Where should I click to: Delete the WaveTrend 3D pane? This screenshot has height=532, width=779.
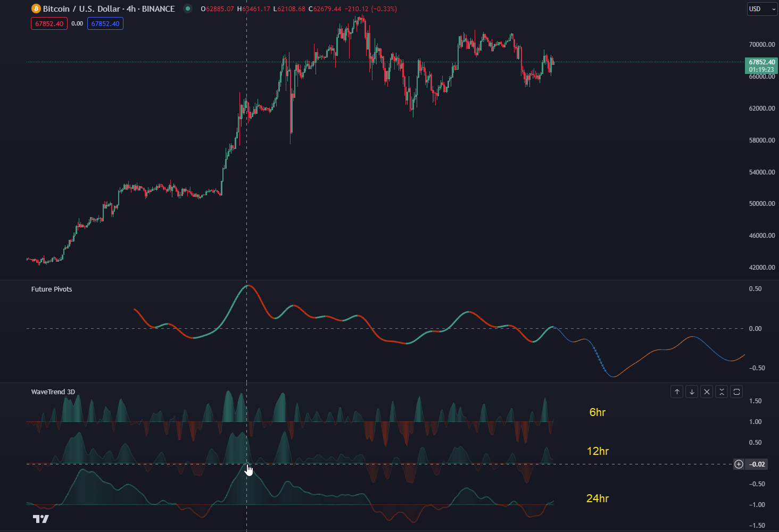point(707,392)
